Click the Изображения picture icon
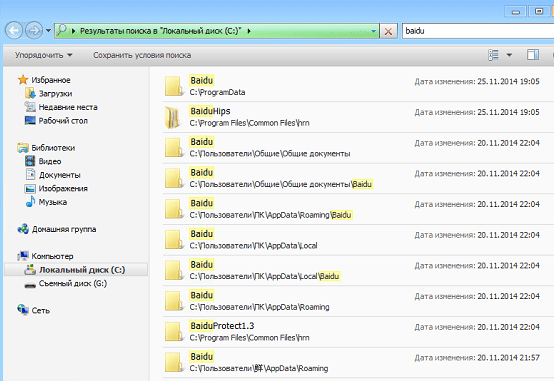Viewport: 554px width, 381px height. click(30, 188)
